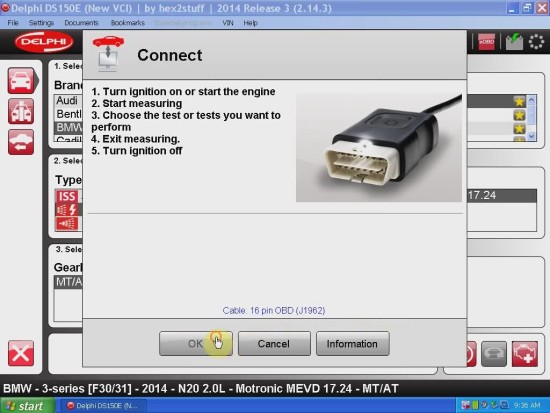Select the single car vehicle selection icon
This screenshot has height=413, width=550.
tap(21, 81)
